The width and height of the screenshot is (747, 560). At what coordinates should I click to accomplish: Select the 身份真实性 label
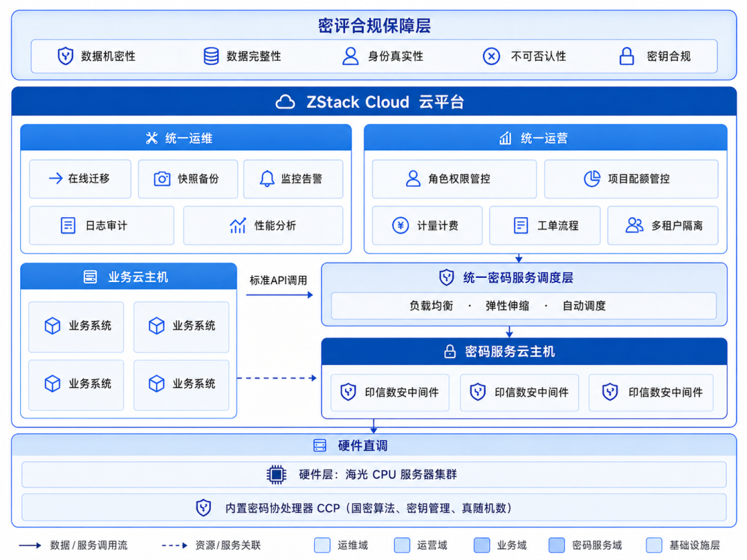(x=396, y=56)
